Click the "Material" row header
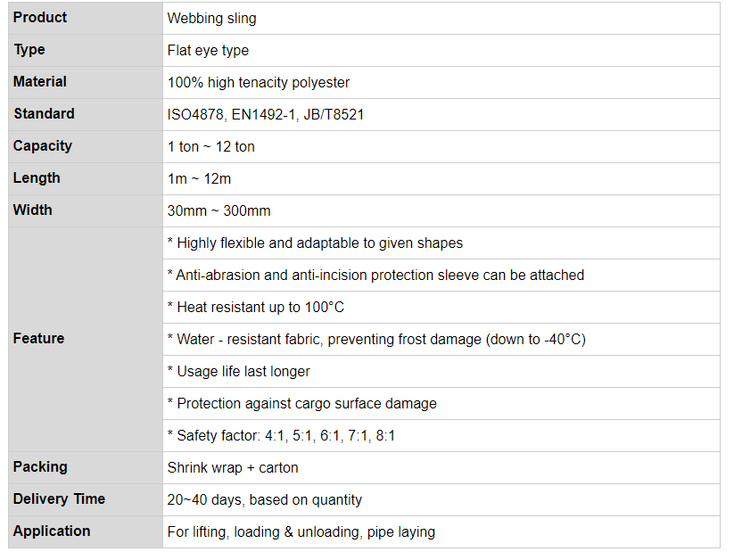Image resolution: width=734 pixels, height=560 pixels. [x=40, y=82]
